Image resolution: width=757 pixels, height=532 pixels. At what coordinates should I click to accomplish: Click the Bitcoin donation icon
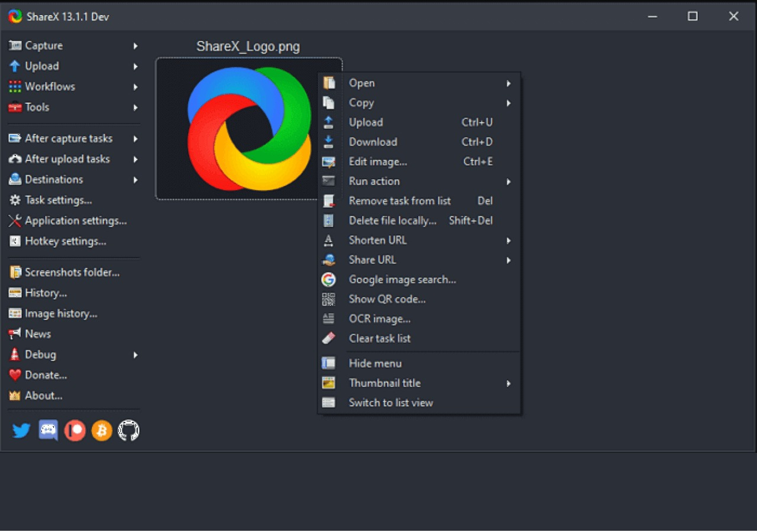(102, 430)
